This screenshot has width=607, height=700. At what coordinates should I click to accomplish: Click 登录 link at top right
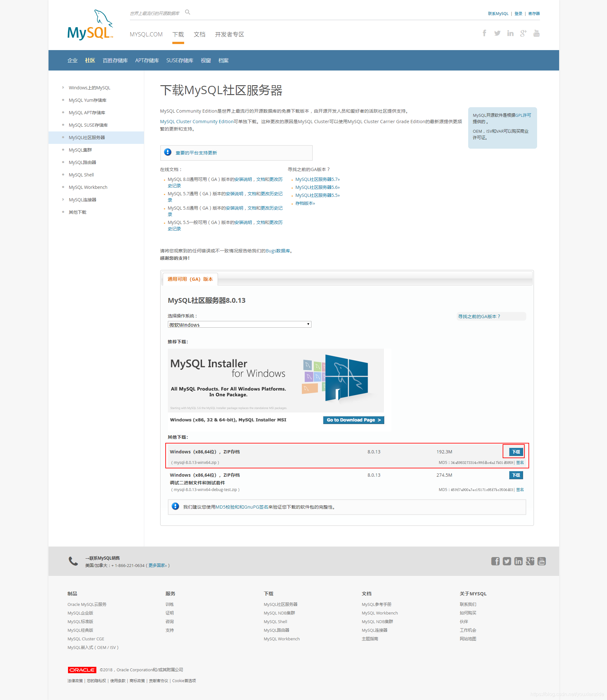(x=518, y=13)
